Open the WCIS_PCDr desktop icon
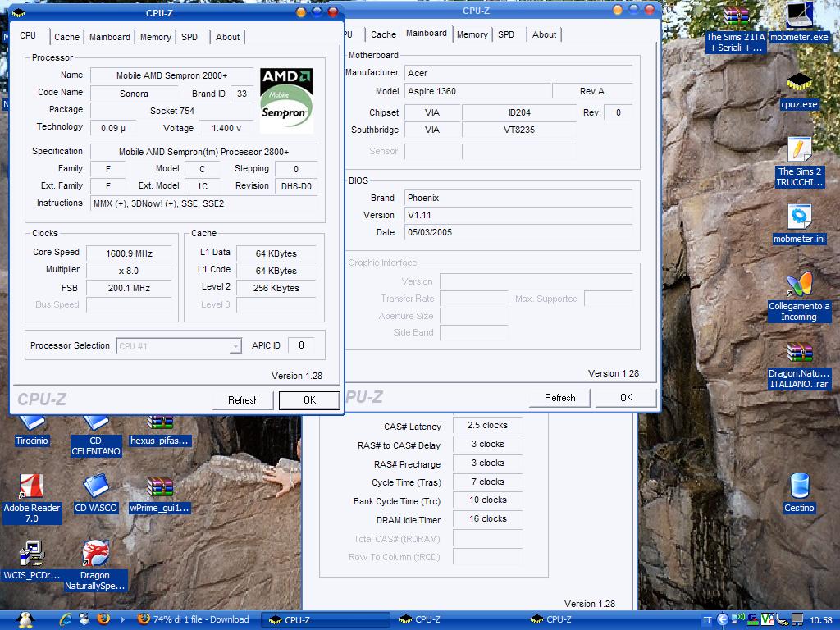Viewport: 840px width, 630px height. click(x=32, y=560)
